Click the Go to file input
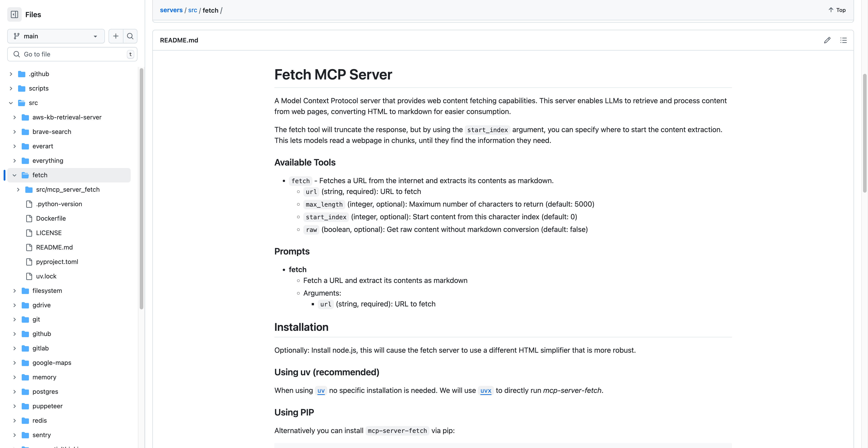Screen dimensions: 868x448 [72, 54]
